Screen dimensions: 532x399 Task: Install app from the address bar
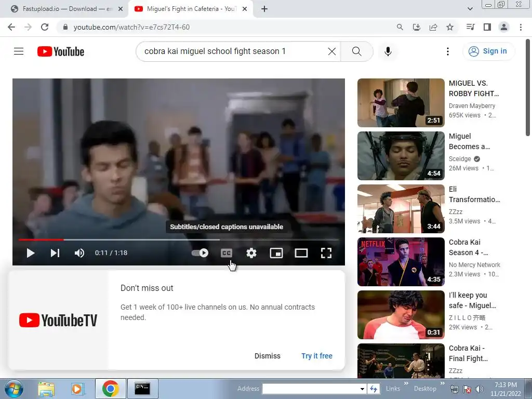(417, 27)
